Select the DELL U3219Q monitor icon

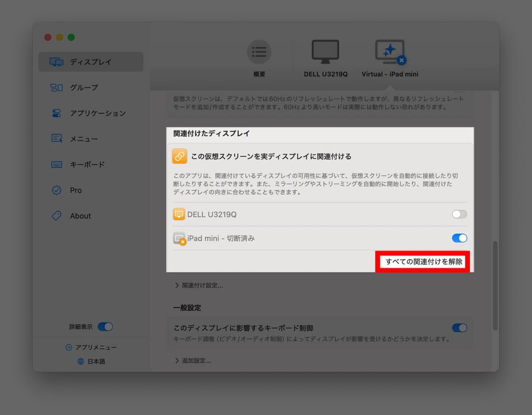(x=325, y=52)
